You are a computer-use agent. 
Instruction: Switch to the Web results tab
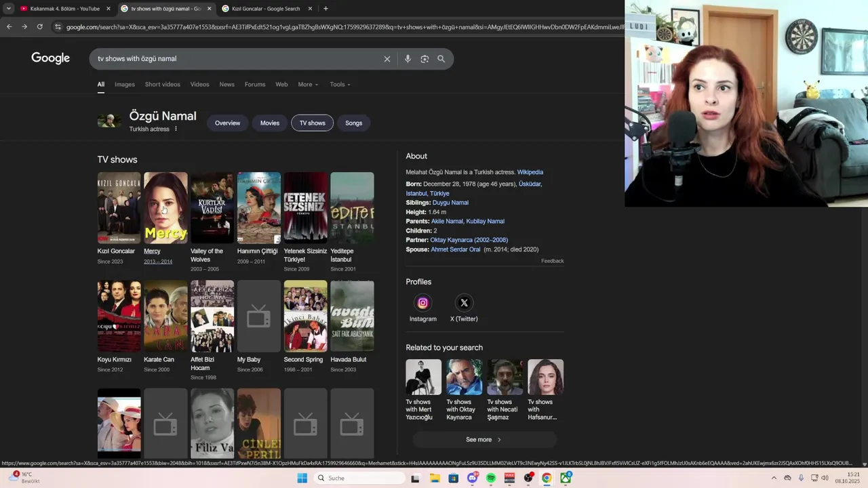click(281, 85)
